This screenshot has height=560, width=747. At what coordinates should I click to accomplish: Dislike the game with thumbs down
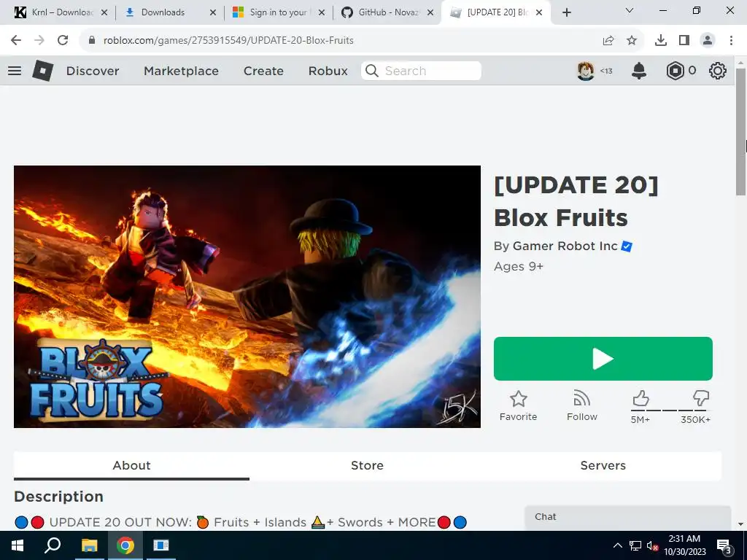point(701,399)
